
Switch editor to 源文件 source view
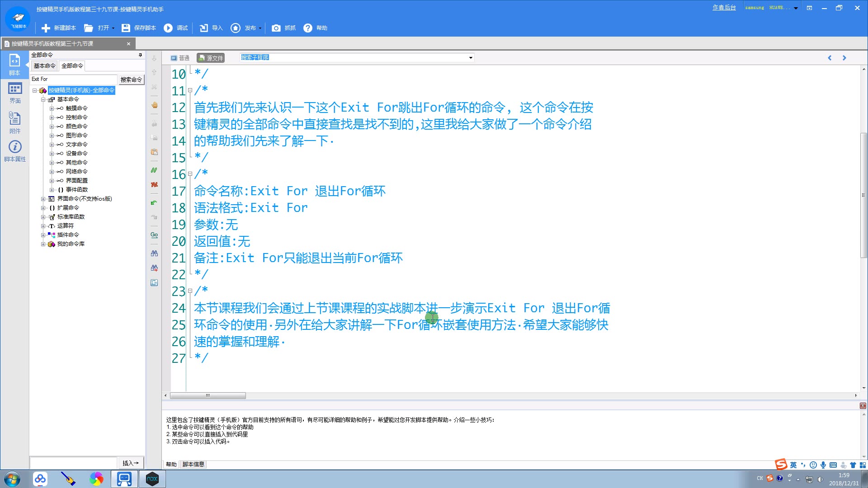pyautogui.click(x=211, y=58)
